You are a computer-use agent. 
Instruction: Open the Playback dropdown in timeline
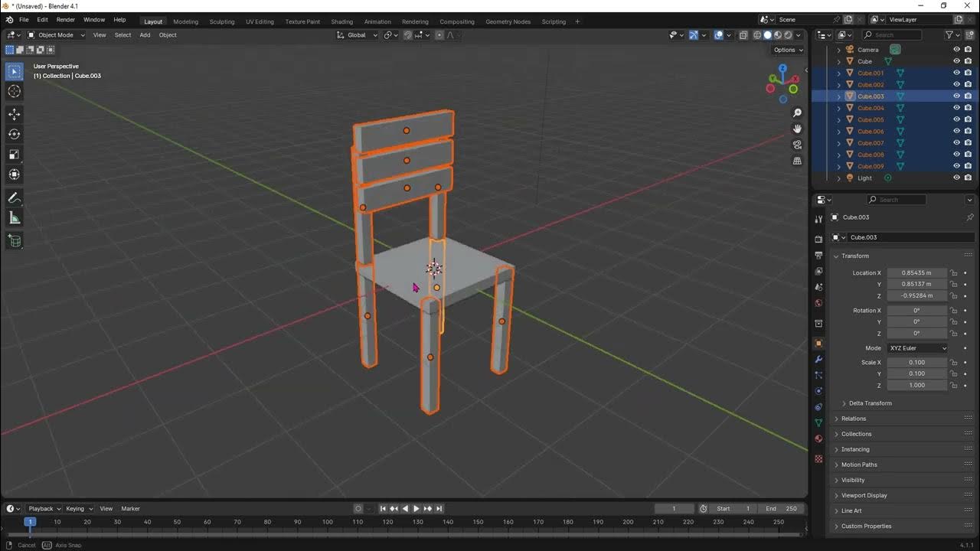coord(44,508)
